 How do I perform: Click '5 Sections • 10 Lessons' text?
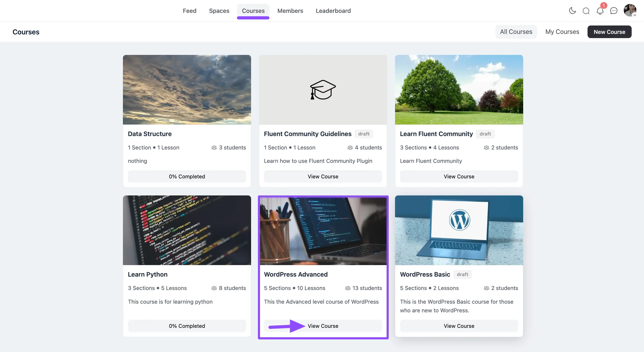point(295,288)
